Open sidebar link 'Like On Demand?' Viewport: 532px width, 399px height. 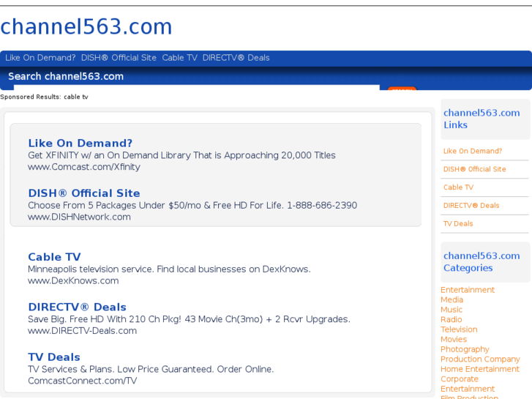pyautogui.click(x=473, y=151)
